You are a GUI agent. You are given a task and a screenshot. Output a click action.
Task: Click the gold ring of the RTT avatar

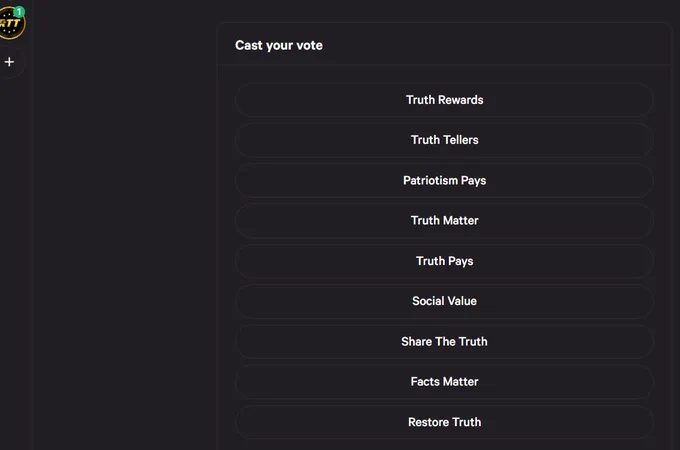click(x=23, y=26)
